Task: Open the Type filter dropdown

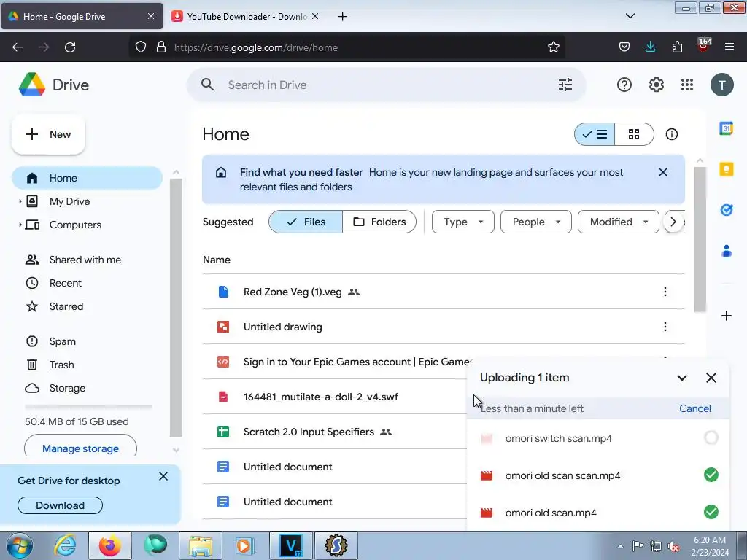Action: pos(463,222)
